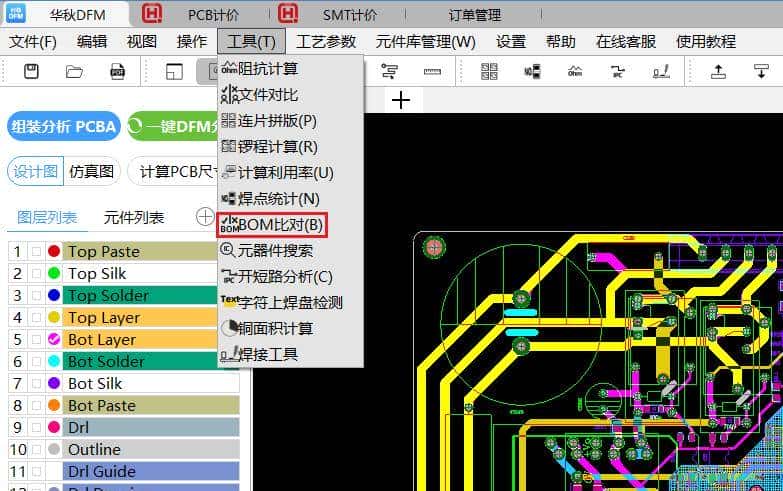
Task: Select 文件对比 from Tools menu
Action: tap(290, 94)
